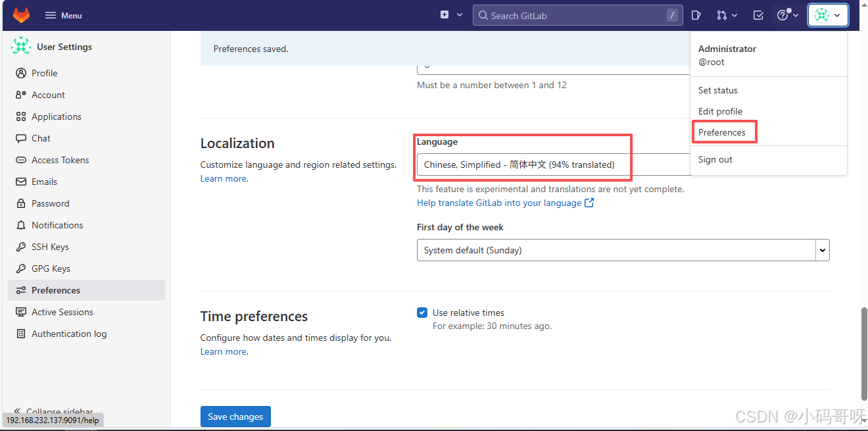Open Access Tokens page

pyautogui.click(x=86, y=160)
